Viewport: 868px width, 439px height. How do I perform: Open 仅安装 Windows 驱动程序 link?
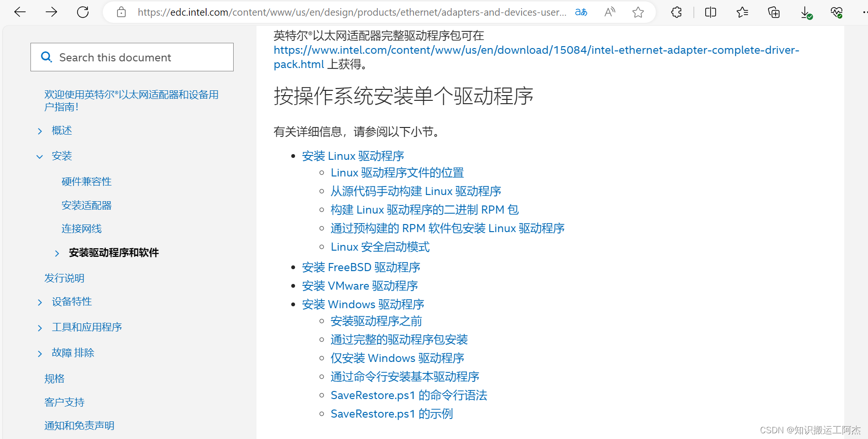(397, 358)
